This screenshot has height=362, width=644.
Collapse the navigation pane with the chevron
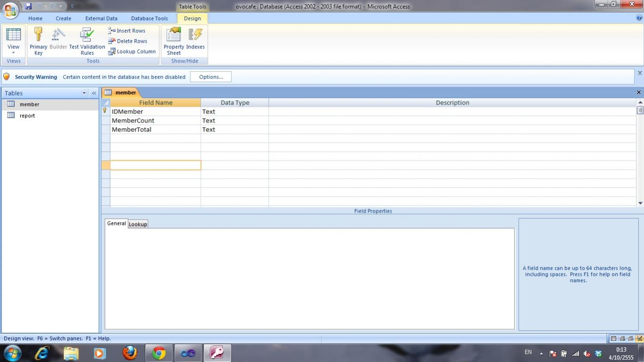point(94,93)
